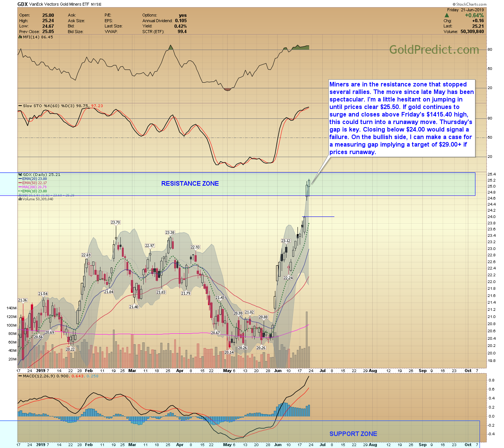The width and height of the screenshot is (504, 448).
Task: Click the "Miners are in the resistance zone" commentary box
Action: tap(402, 118)
